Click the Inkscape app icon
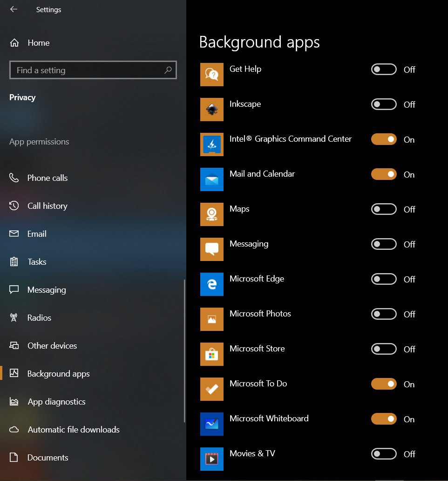The image size is (448, 481). [x=212, y=110]
